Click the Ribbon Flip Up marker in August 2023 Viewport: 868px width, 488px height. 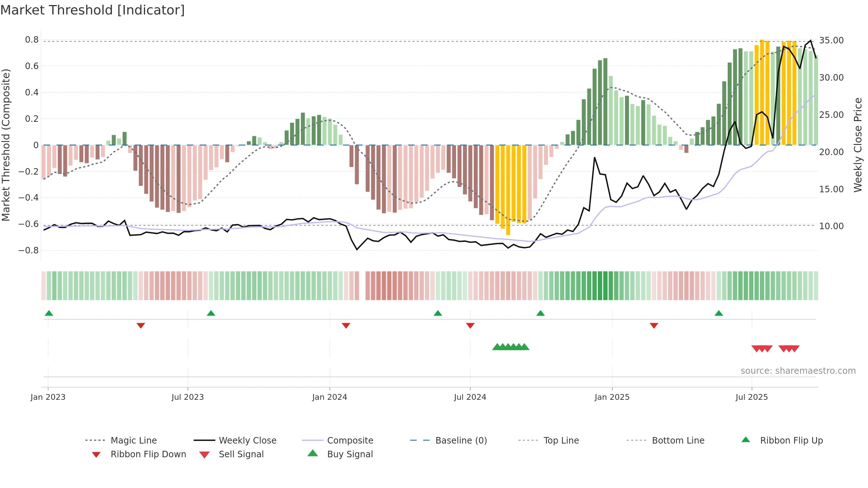click(211, 313)
